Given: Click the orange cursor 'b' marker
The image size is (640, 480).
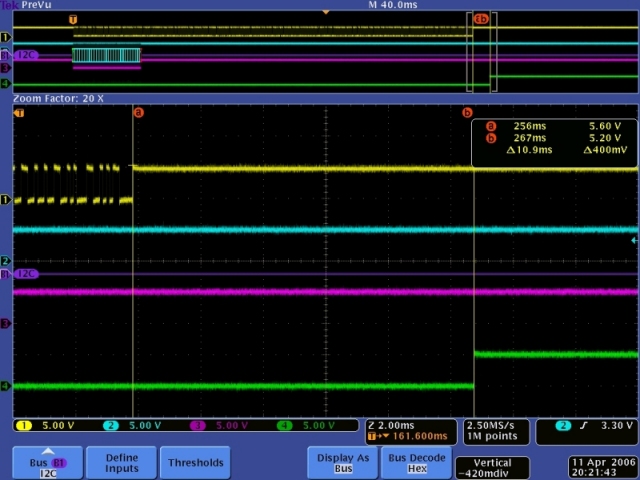Looking at the screenshot, I should (x=467, y=112).
